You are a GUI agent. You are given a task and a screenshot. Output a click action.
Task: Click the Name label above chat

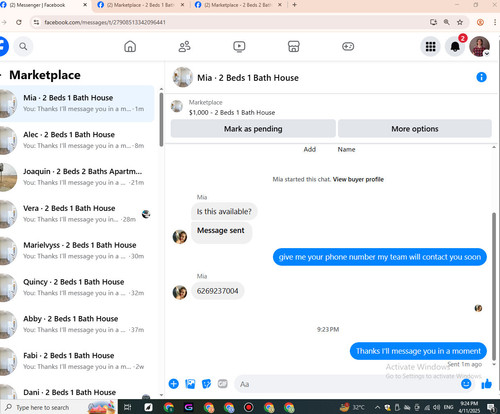[x=346, y=149]
